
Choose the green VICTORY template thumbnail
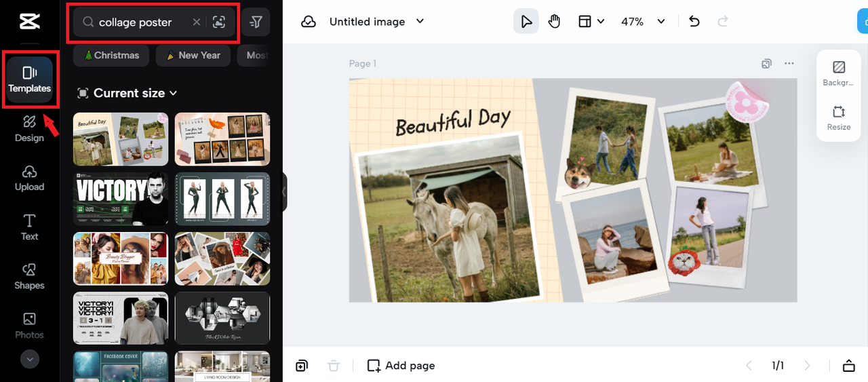click(121, 199)
